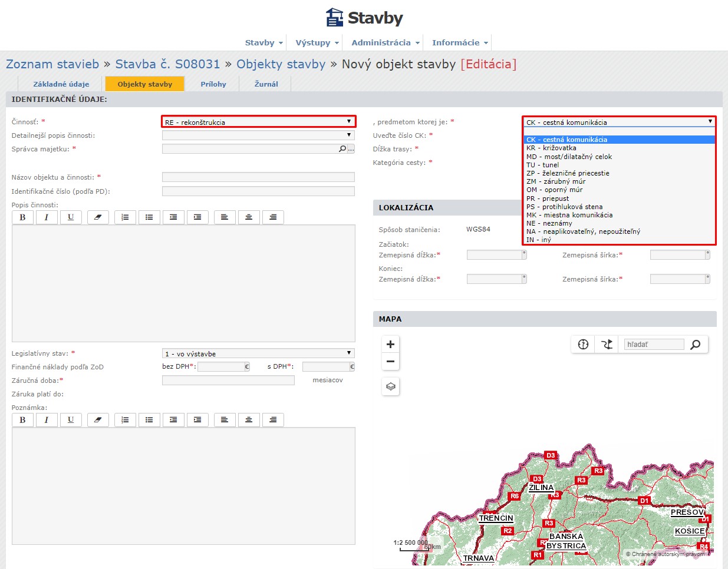
Task: Open the Administrácia menu
Action: 385,42
